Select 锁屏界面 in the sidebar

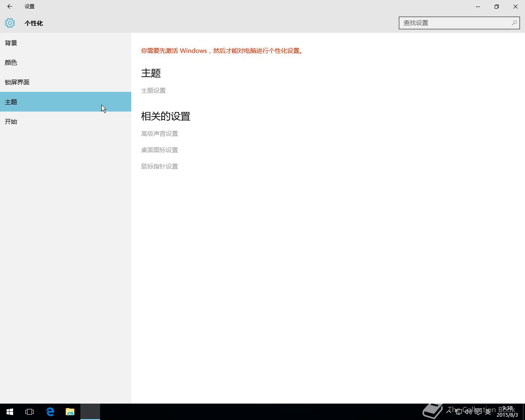tap(66, 82)
